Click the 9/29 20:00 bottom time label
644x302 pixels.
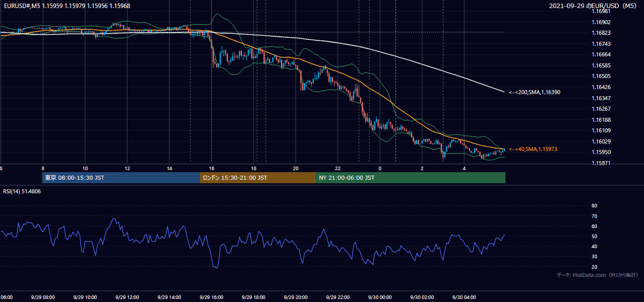pyautogui.click(x=296, y=297)
